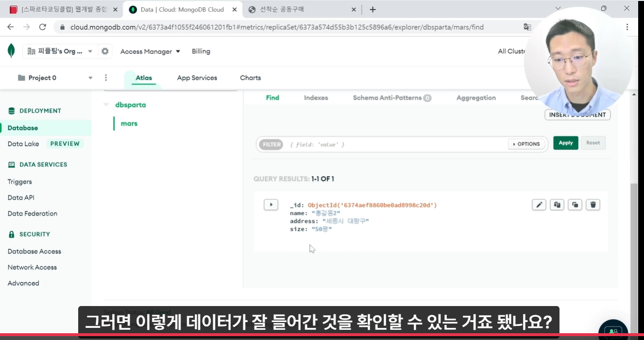
Task: Switch to App Services tab
Action: (x=197, y=78)
